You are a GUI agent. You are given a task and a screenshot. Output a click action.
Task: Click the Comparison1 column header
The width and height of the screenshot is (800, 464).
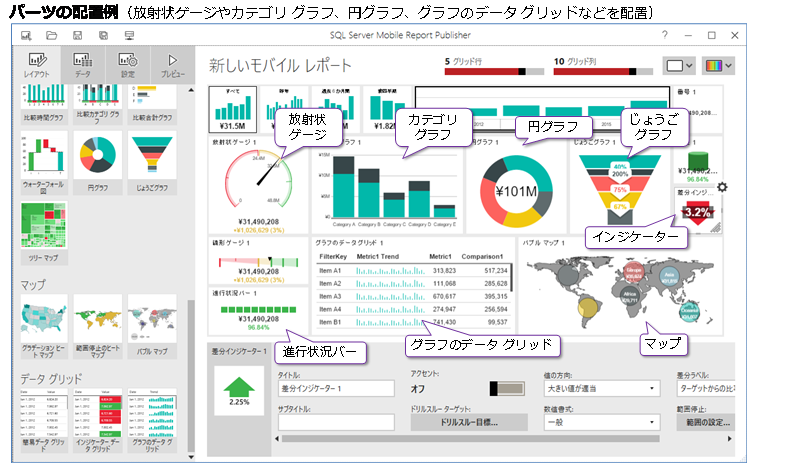point(482,256)
